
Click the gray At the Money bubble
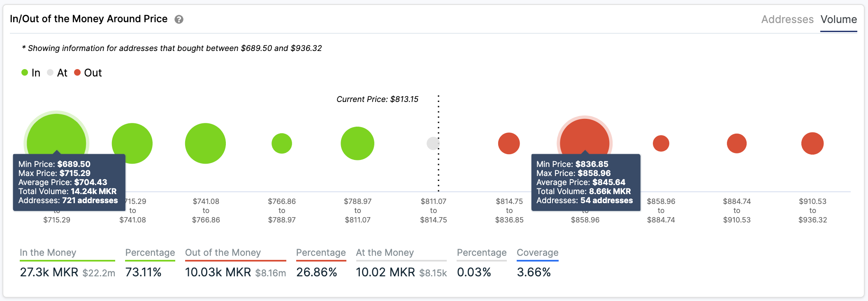(x=432, y=144)
